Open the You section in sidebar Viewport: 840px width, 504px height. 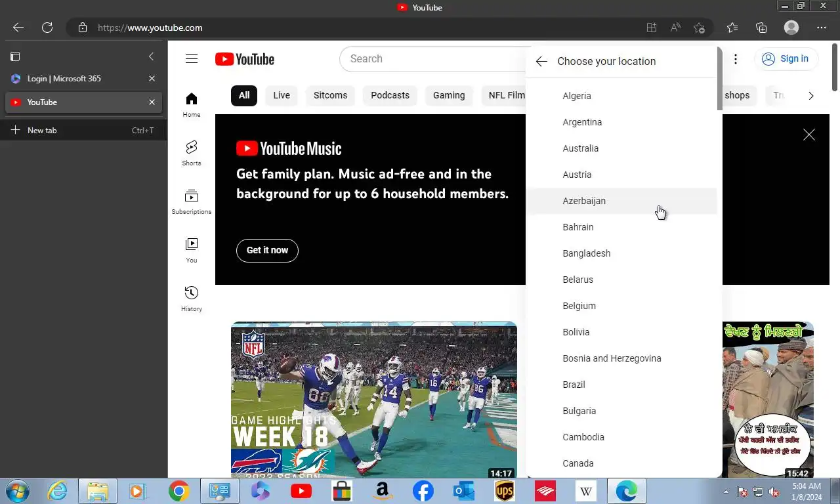(192, 250)
